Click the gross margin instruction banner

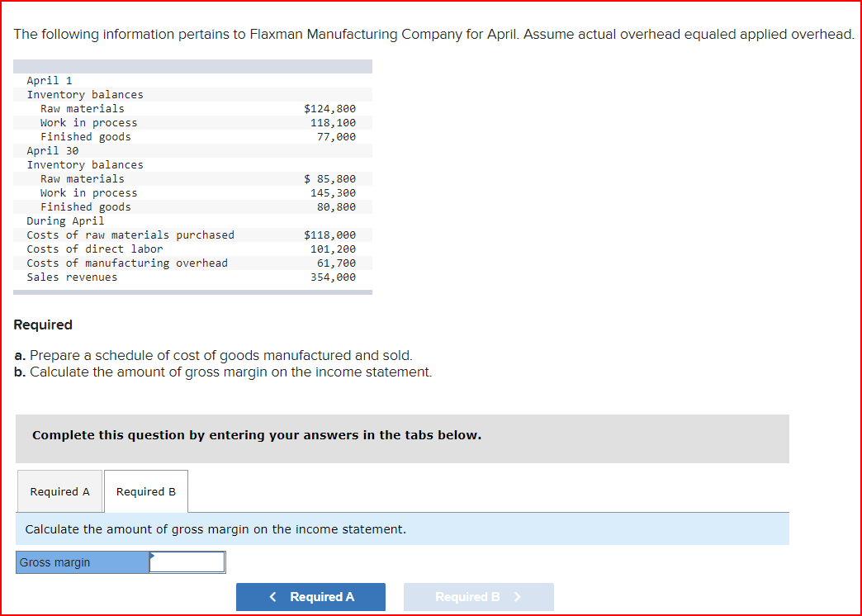(x=402, y=529)
